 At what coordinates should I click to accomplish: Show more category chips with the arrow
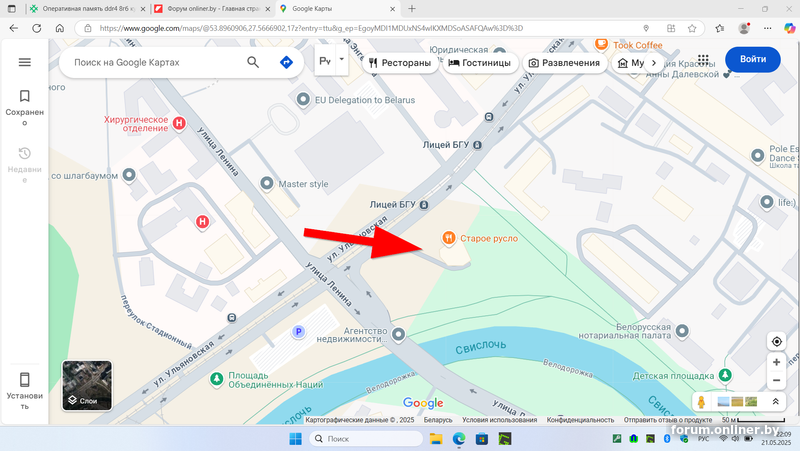point(654,63)
